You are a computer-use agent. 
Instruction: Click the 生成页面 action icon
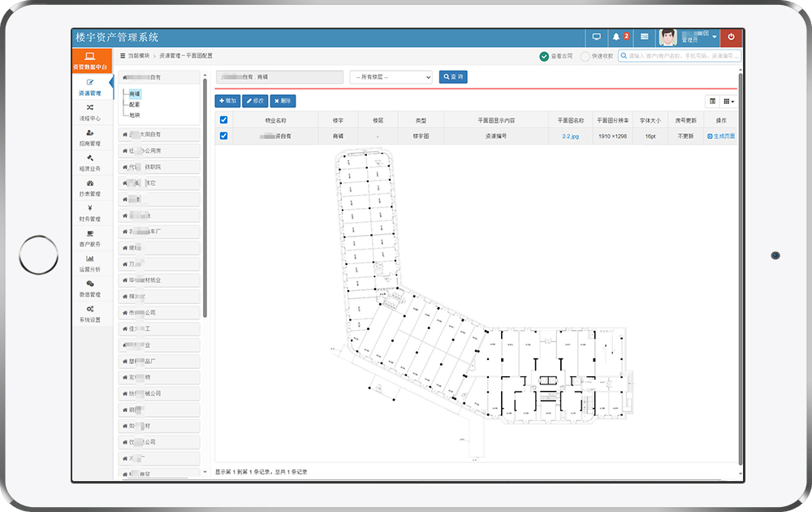click(710, 137)
